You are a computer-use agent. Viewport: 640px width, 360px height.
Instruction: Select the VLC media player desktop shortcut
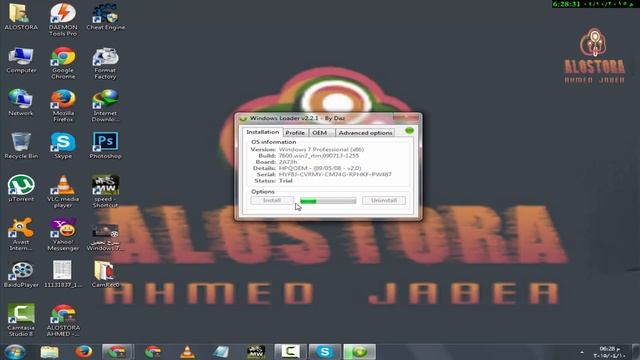[63, 191]
